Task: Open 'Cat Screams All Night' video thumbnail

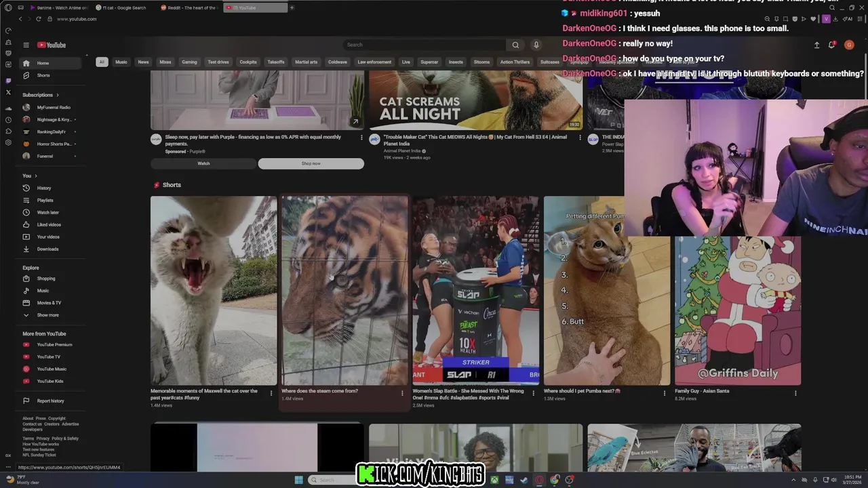Action: [475, 100]
